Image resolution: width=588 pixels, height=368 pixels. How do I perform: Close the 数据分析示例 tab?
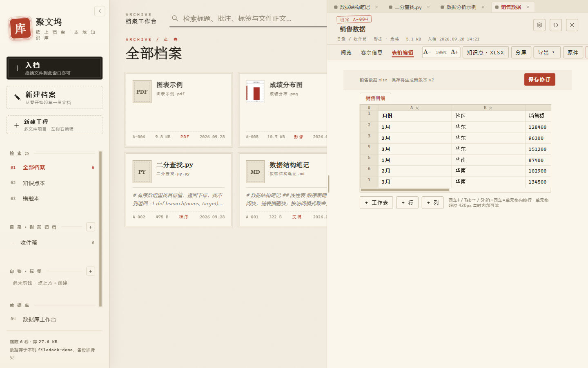point(483,7)
